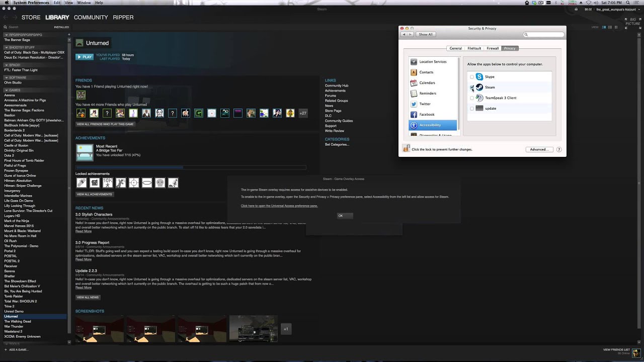Toggle the Steam accessibility checkbox
The height and width of the screenshot is (362, 644).
tap(472, 87)
